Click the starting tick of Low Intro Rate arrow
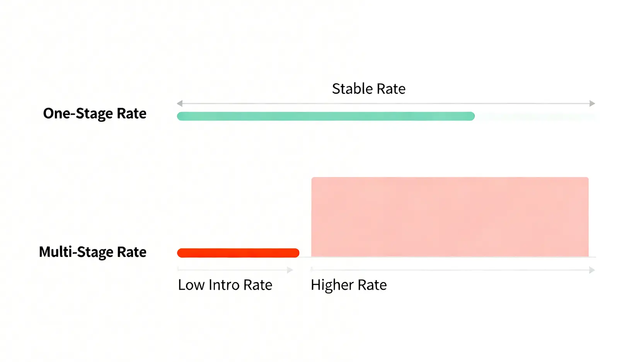 (x=178, y=269)
